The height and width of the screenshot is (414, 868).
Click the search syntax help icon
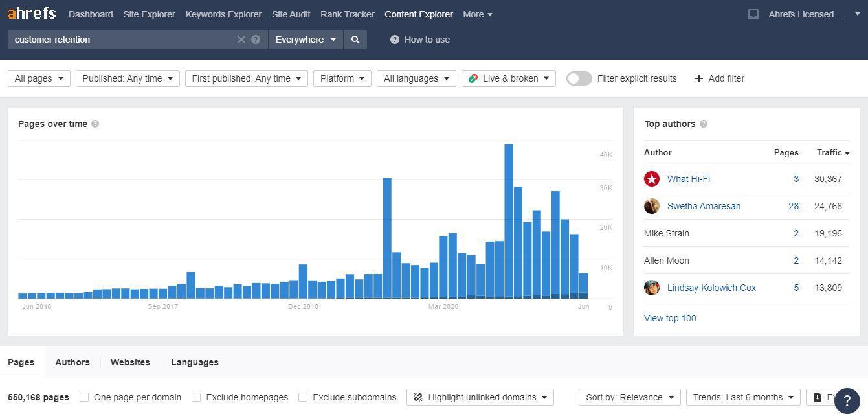[x=256, y=40]
